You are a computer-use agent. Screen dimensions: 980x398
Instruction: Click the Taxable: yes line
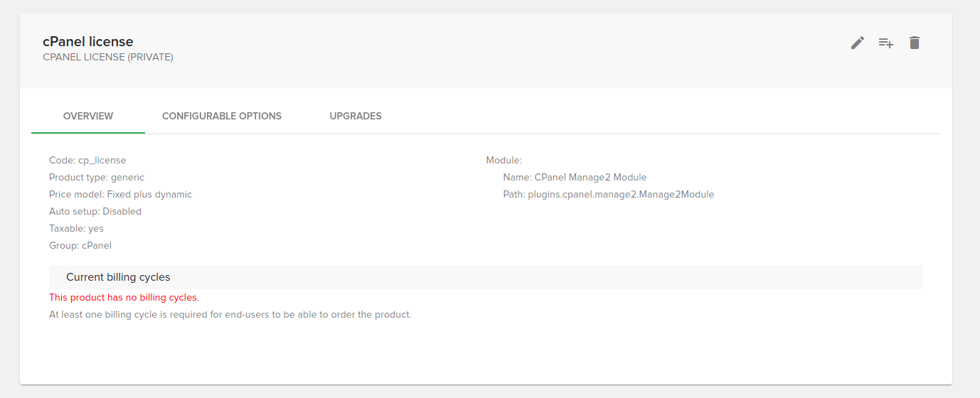pos(76,229)
